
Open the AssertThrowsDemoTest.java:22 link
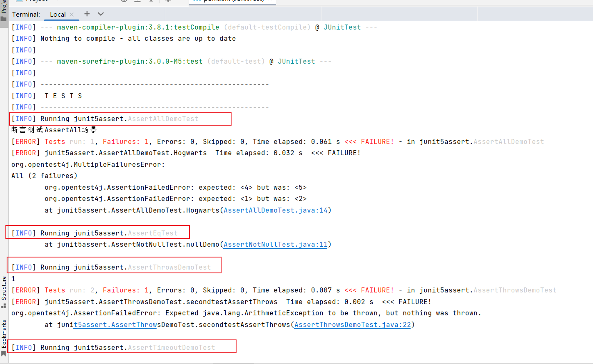352,325
